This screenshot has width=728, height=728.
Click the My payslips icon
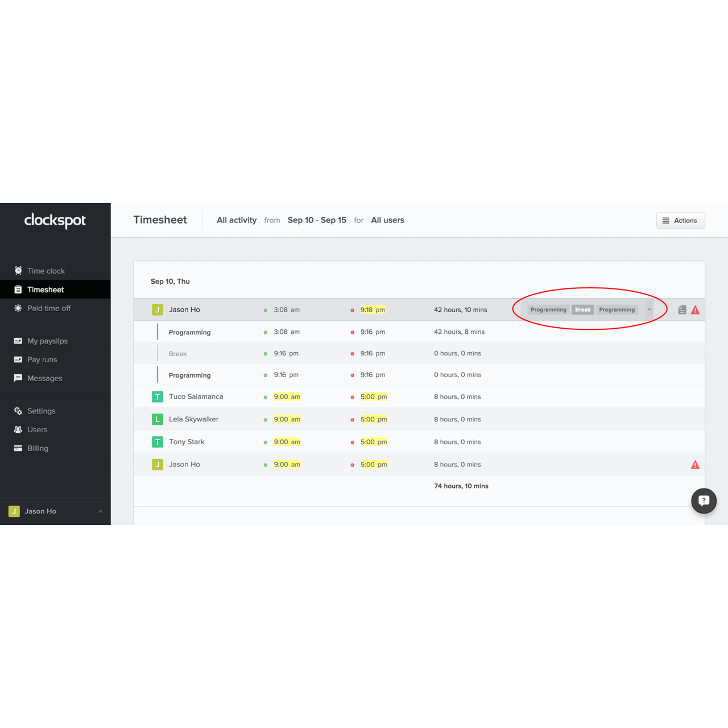tap(18, 341)
